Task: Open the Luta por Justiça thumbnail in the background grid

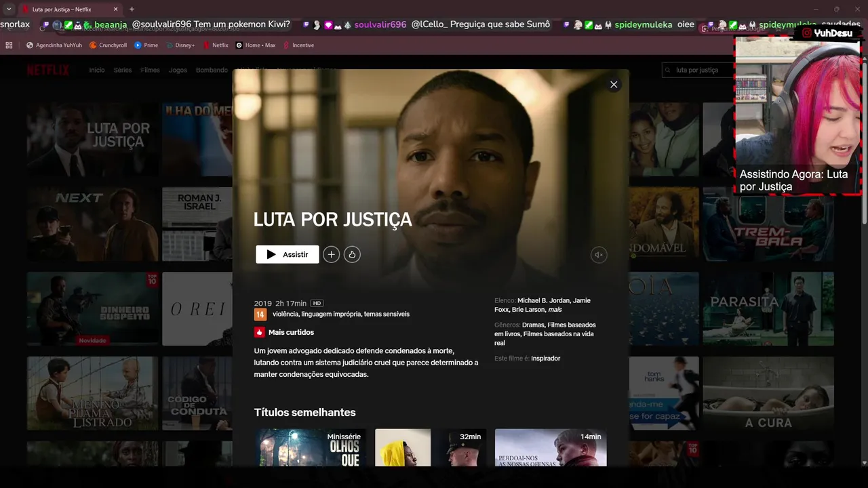Action: 92,140
